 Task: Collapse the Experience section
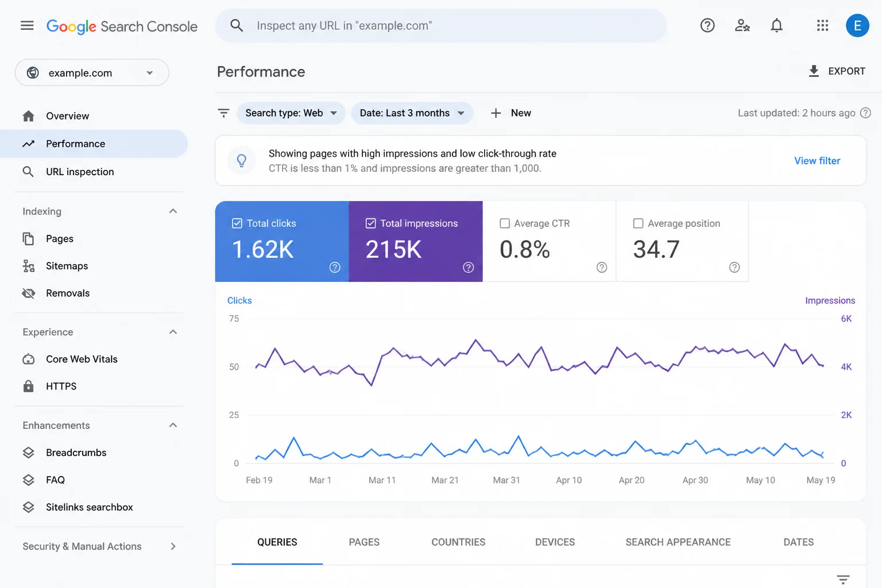(173, 332)
